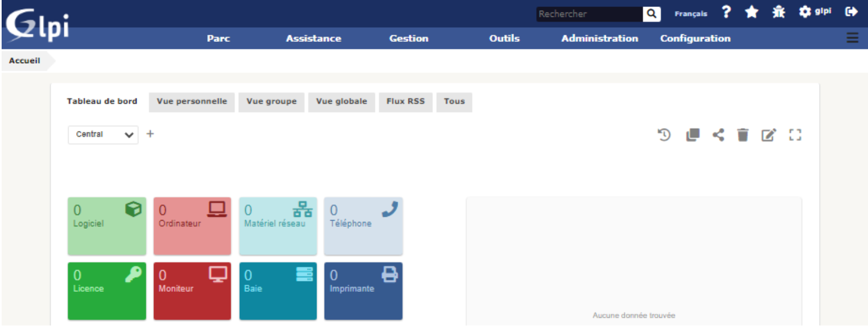Expand the Central dashboard dropdown
Image resolution: width=868 pixels, height=326 pixels.
click(x=103, y=135)
